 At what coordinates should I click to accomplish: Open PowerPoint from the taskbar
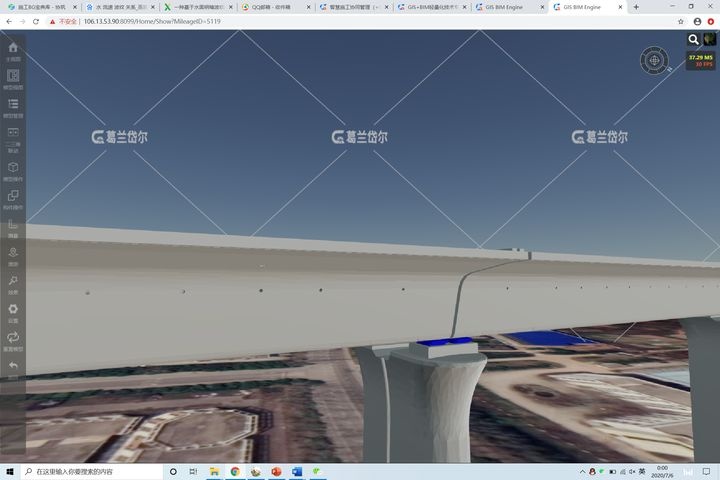(x=276, y=472)
